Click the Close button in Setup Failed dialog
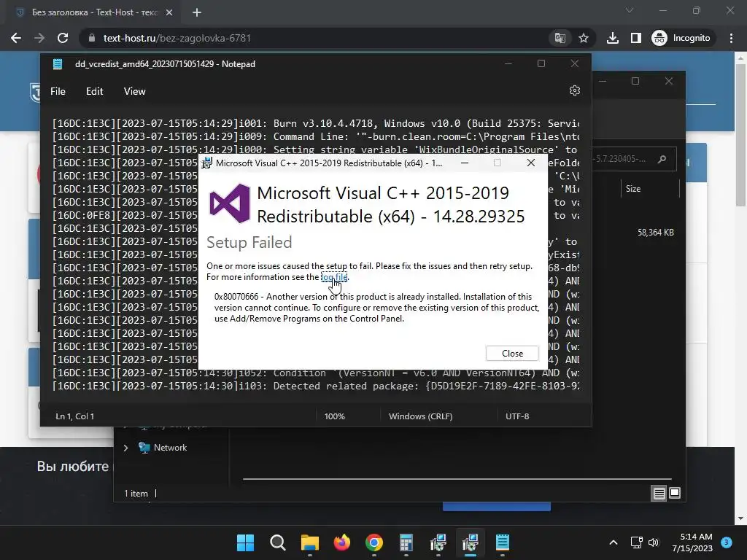Viewport: 747px width, 560px height. (x=512, y=354)
